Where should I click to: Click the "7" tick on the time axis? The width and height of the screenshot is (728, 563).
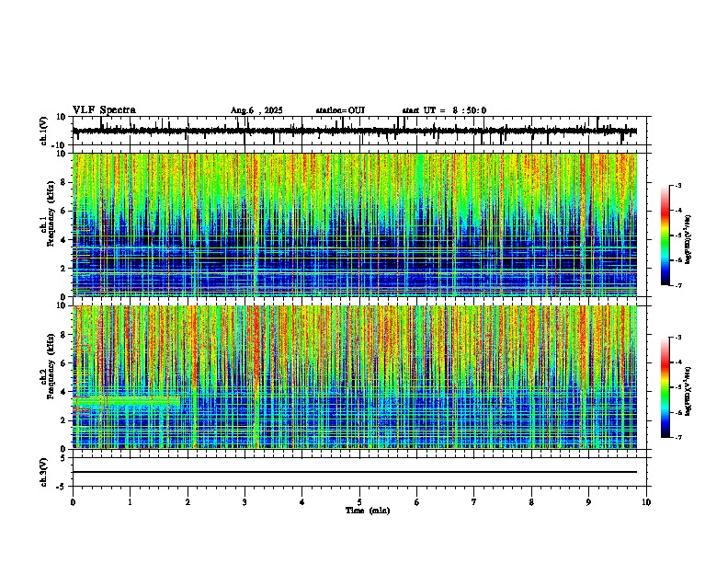click(x=474, y=502)
